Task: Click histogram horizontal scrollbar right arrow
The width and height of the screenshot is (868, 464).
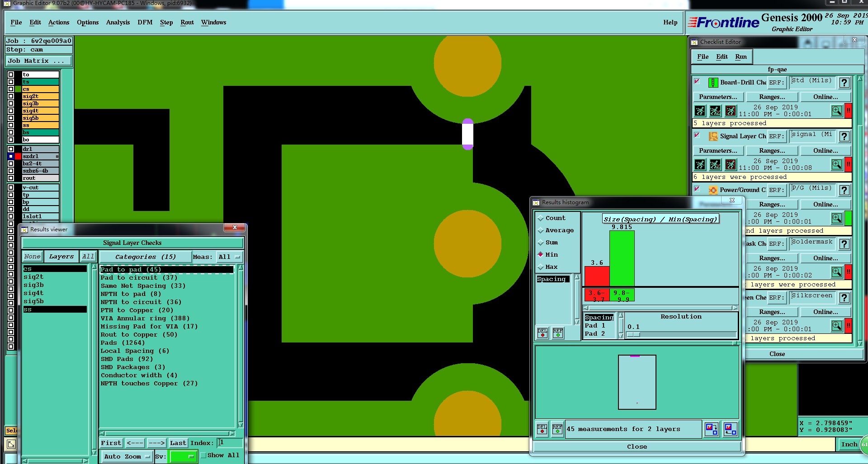Action: [x=735, y=308]
